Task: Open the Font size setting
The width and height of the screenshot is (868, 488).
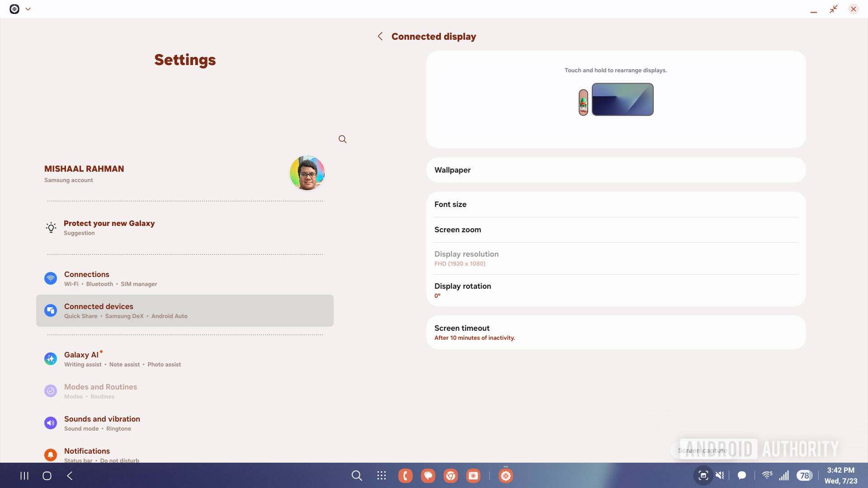Action: coord(616,204)
